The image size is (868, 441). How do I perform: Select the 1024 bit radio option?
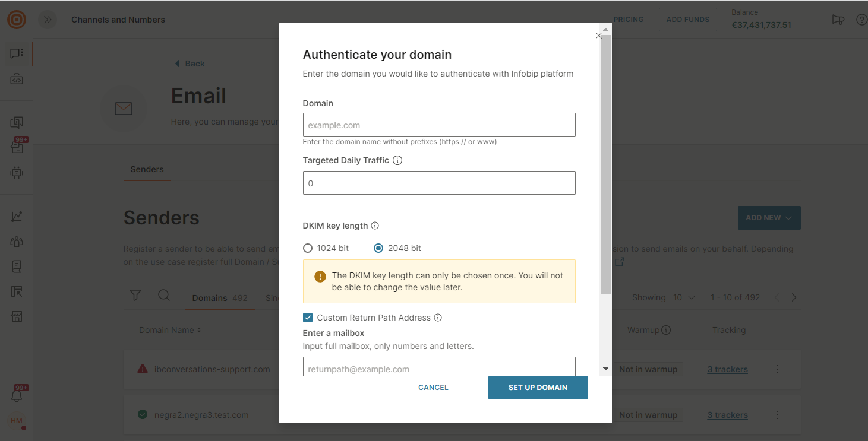point(308,248)
